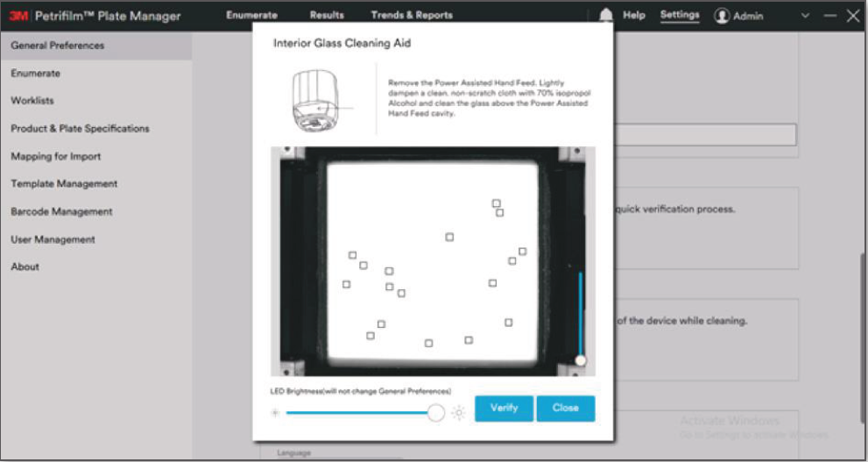
Task: Click the vertical slider knob beside glass image
Action: point(580,360)
